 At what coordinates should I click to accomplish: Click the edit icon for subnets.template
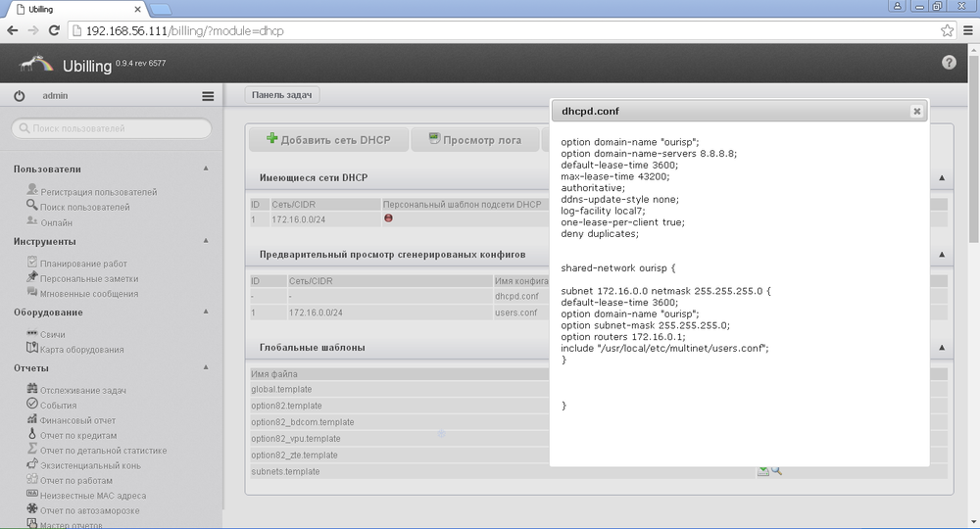762,471
